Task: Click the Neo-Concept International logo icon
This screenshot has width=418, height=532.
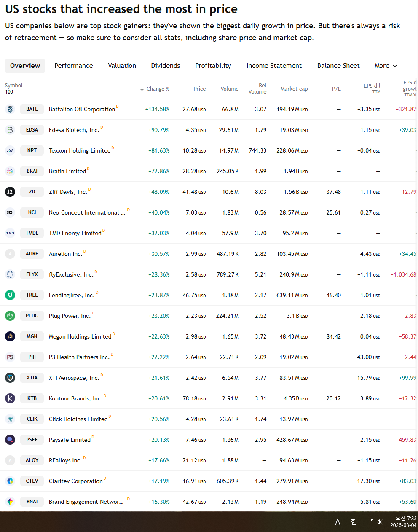Action: (x=10, y=212)
